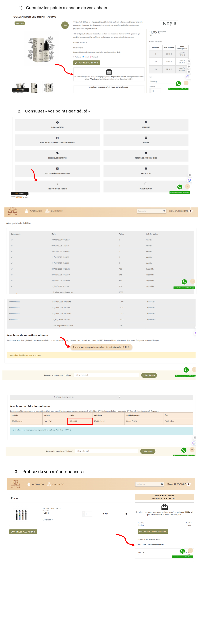203x644 pixels.
Task: Click the chatbot bubble icon above DÉCONNEXION
Action: tap(189, 180)
